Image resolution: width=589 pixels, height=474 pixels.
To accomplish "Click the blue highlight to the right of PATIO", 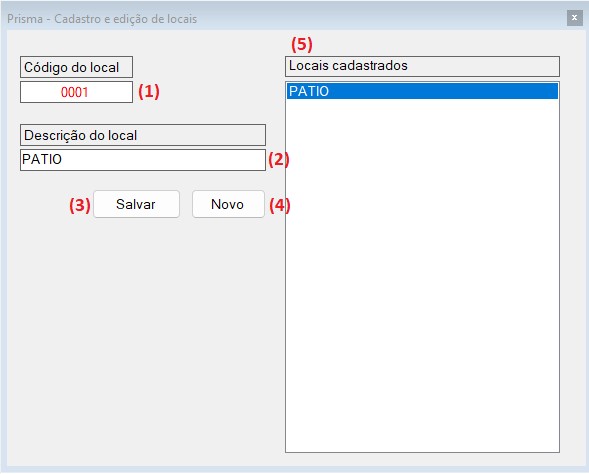I will coord(443,91).
